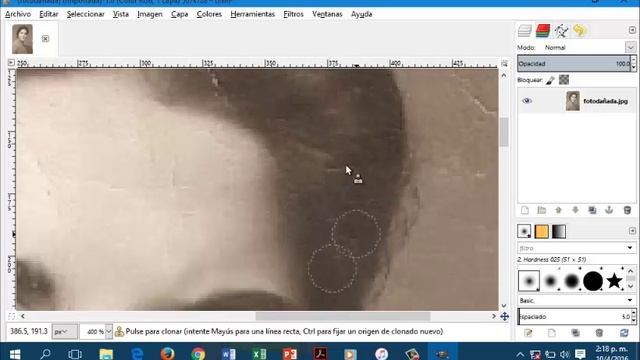This screenshot has height=360, width=640.
Task: Open Windows Start menu
Action: click(x=15, y=353)
